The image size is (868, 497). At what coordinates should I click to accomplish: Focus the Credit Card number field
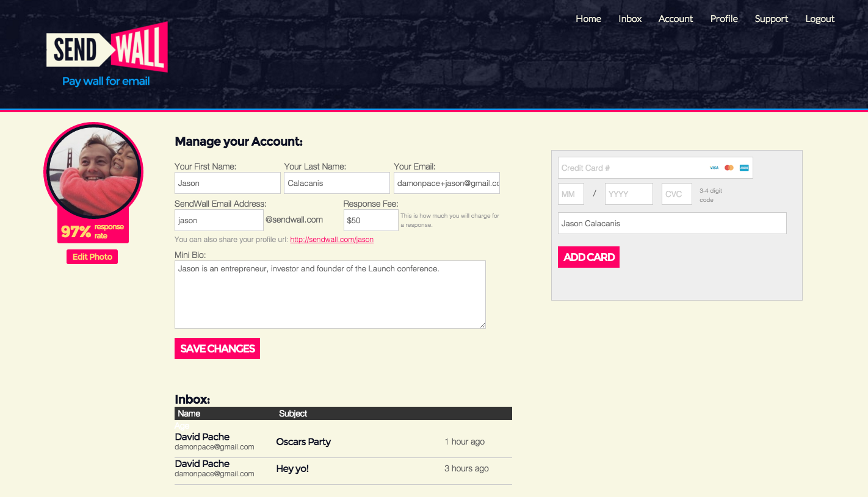click(x=656, y=168)
